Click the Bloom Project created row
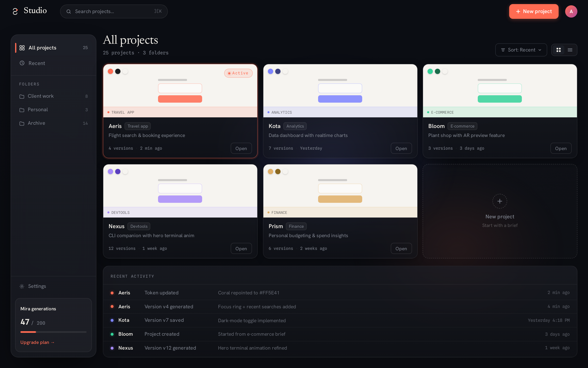This screenshot has width=588, height=368. (x=340, y=334)
